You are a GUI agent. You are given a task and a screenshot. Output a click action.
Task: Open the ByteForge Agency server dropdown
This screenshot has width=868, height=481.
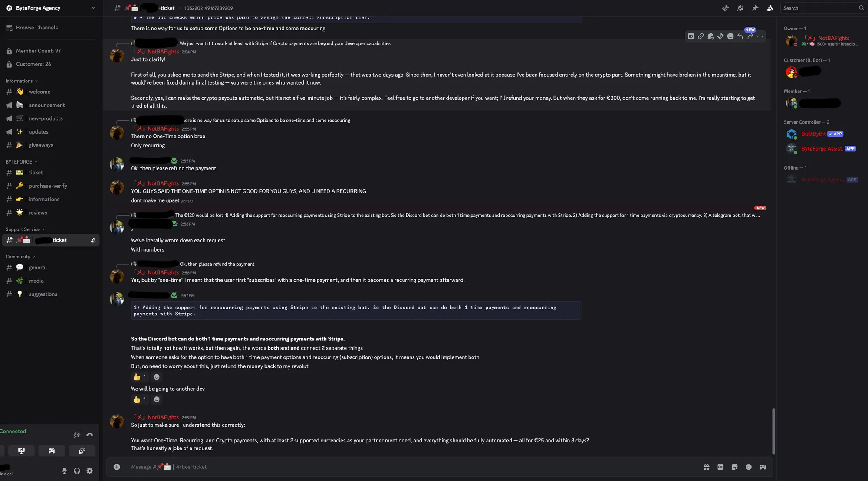[93, 8]
